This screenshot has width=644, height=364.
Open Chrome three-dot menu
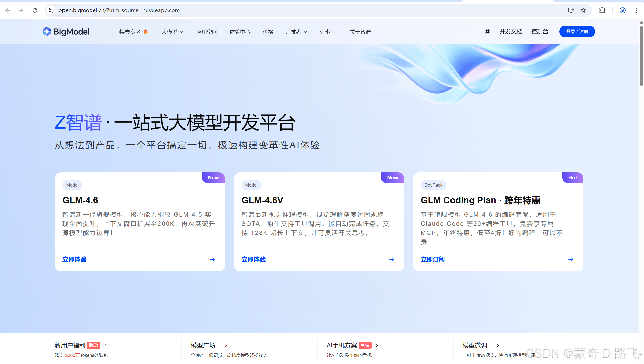(x=636, y=10)
